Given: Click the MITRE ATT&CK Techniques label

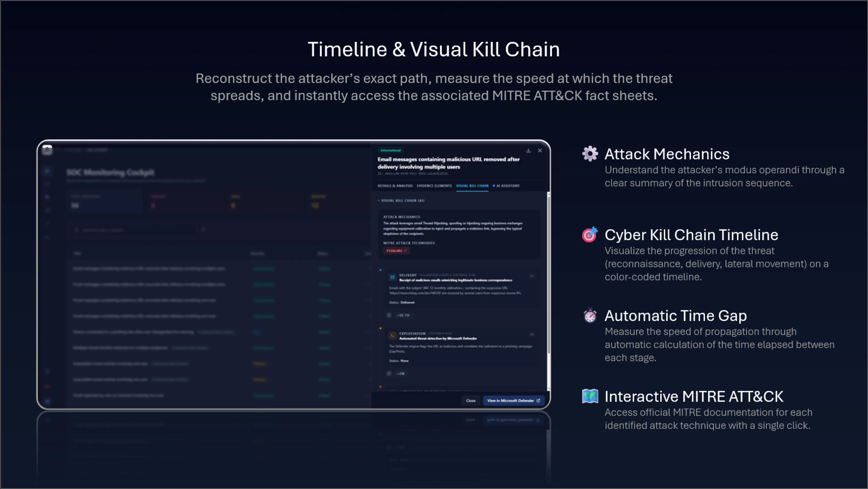Looking at the screenshot, I should [x=409, y=243].
